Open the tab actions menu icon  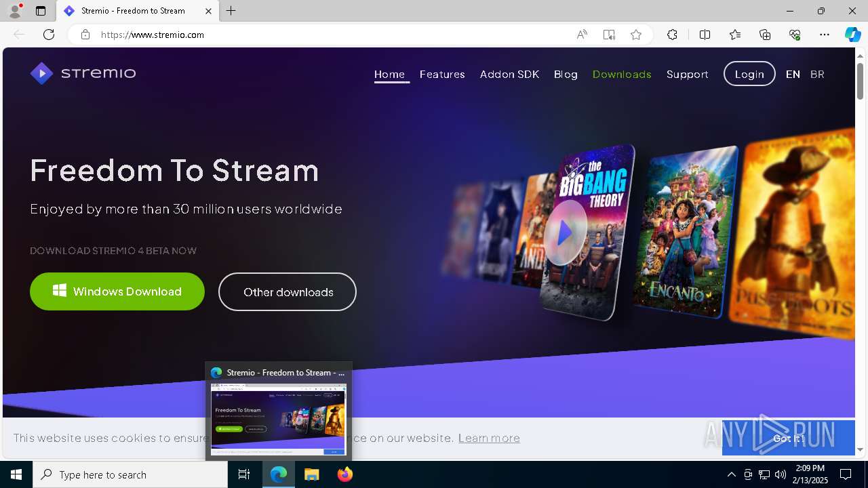(41, 11)
